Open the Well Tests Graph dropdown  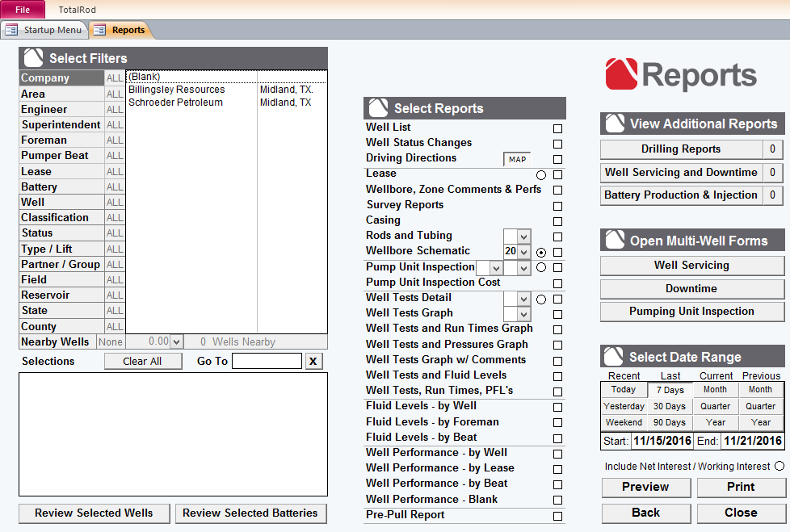point(524,315)
